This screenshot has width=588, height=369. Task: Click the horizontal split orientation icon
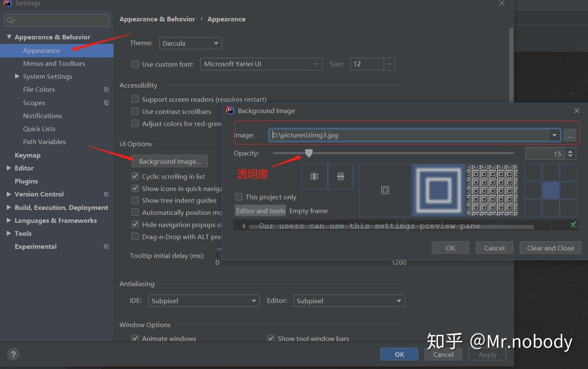tap(340, 176)
